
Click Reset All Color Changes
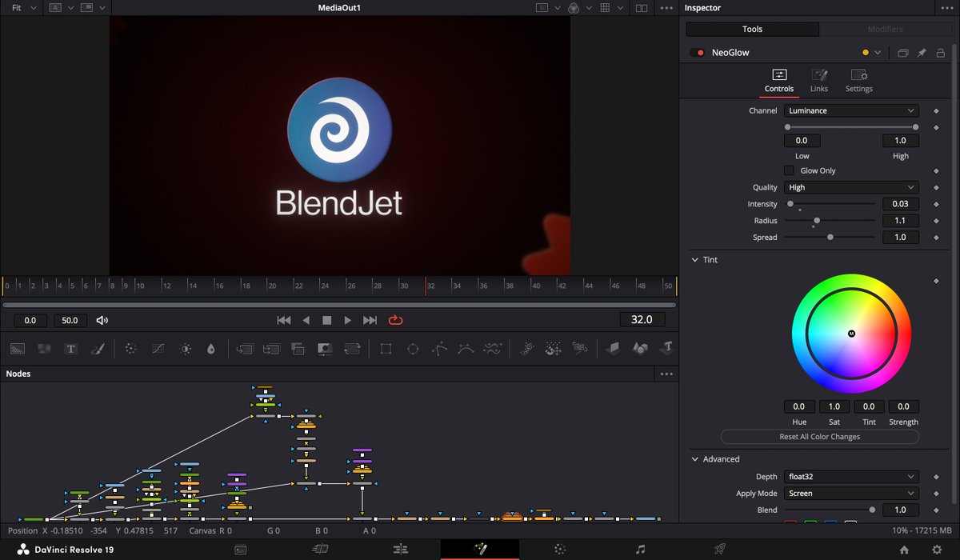(x=819, y=437)
